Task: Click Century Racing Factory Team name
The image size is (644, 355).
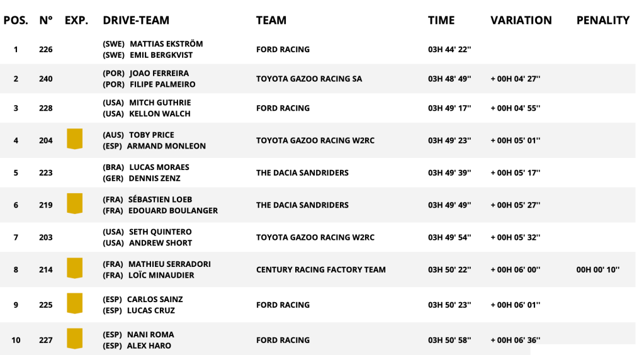Action: [321, 269]
